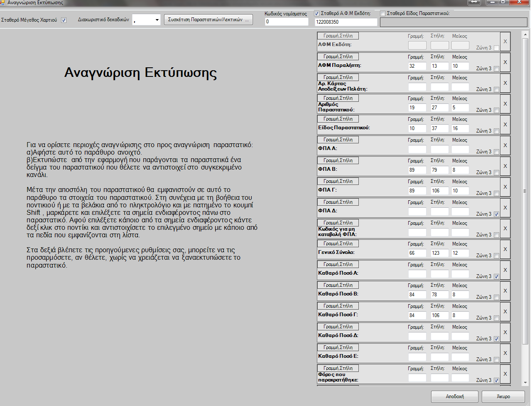Screen dimensions: 532x406
Task: Click the scrollbar up arrow of the field list
Action: tap(525, 35)
